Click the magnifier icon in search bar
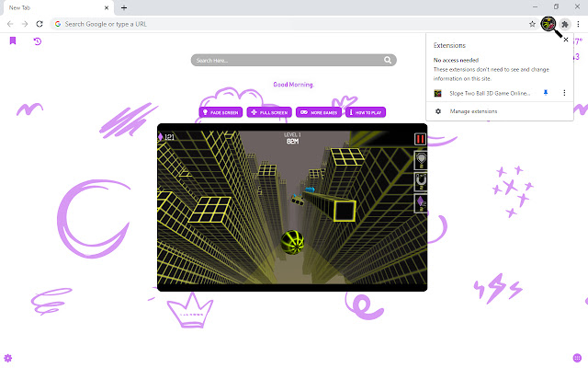Viewport: 588px width, 368px height. 388,60
